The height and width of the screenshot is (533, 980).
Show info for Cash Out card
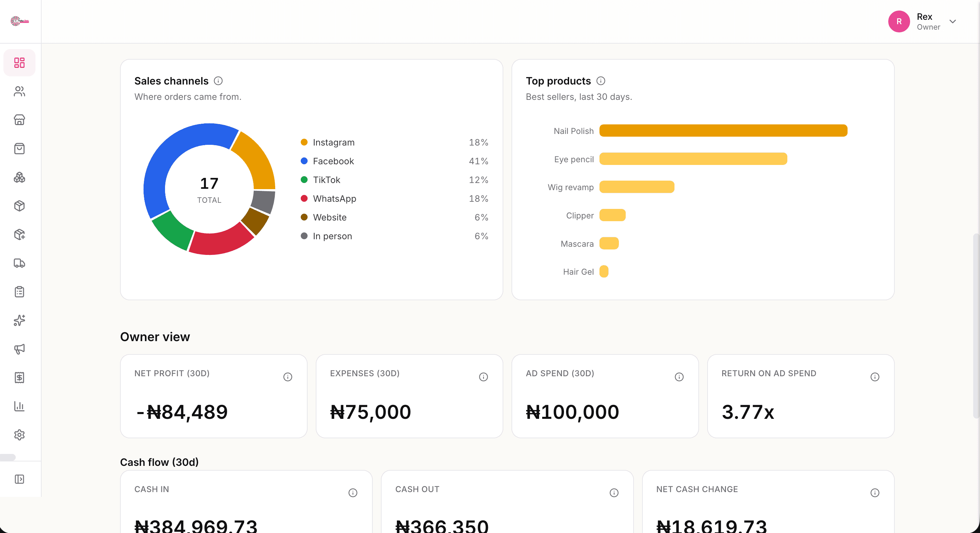(614, 493)
